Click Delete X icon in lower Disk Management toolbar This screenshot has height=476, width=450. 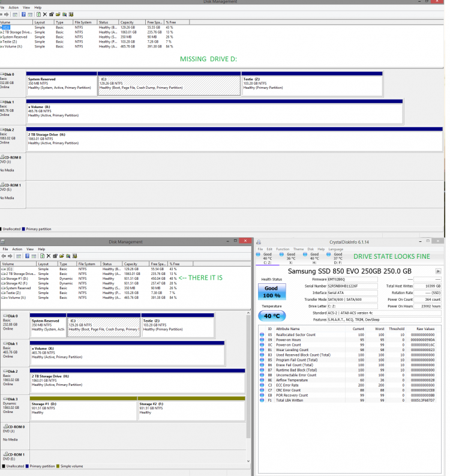49,256
